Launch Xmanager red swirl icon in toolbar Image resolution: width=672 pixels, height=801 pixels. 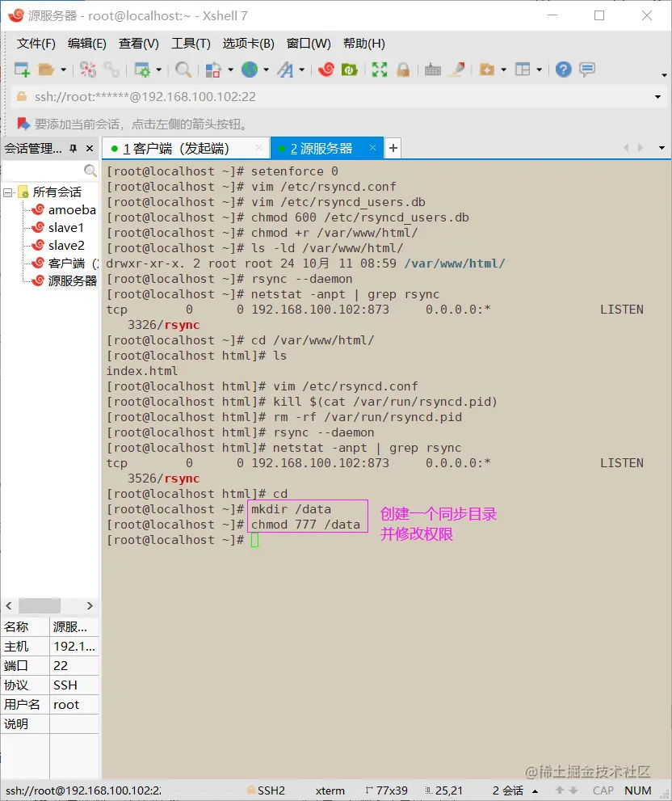[x=325, y=70]
